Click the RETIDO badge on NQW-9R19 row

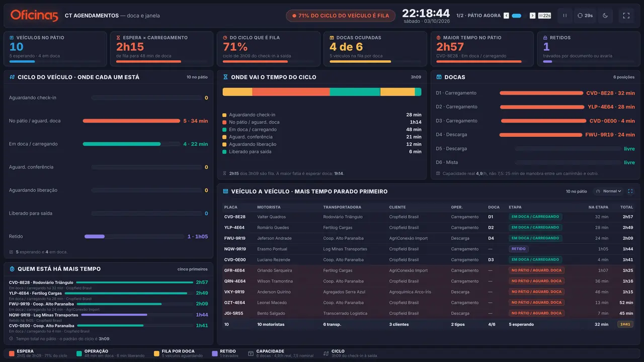[x=519, y=249]
